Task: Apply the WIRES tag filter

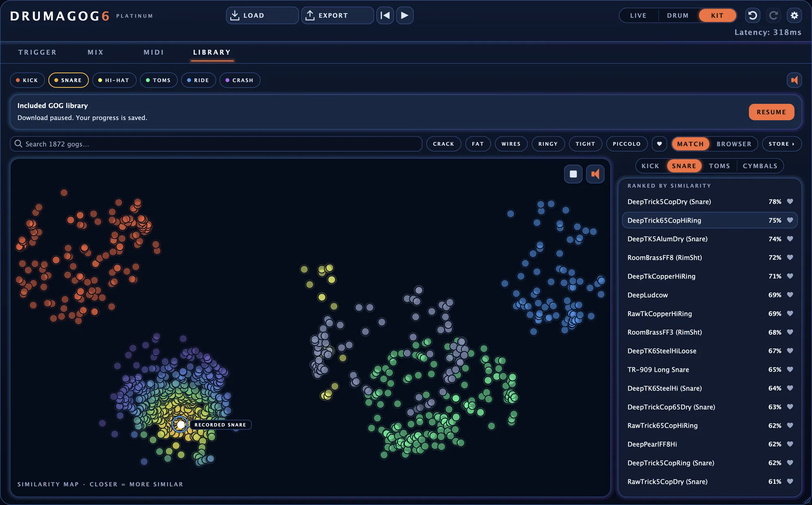Action: pyautogui.click(x=511, y=144)
